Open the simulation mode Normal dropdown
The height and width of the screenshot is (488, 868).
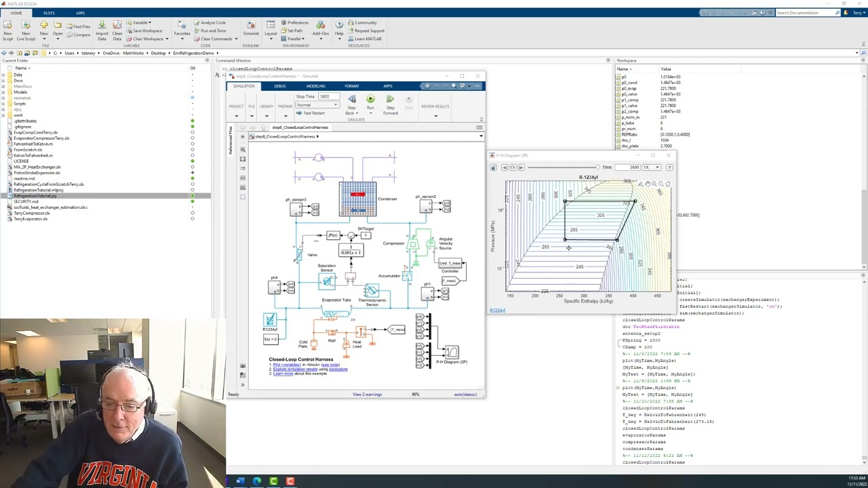[317, 105]
